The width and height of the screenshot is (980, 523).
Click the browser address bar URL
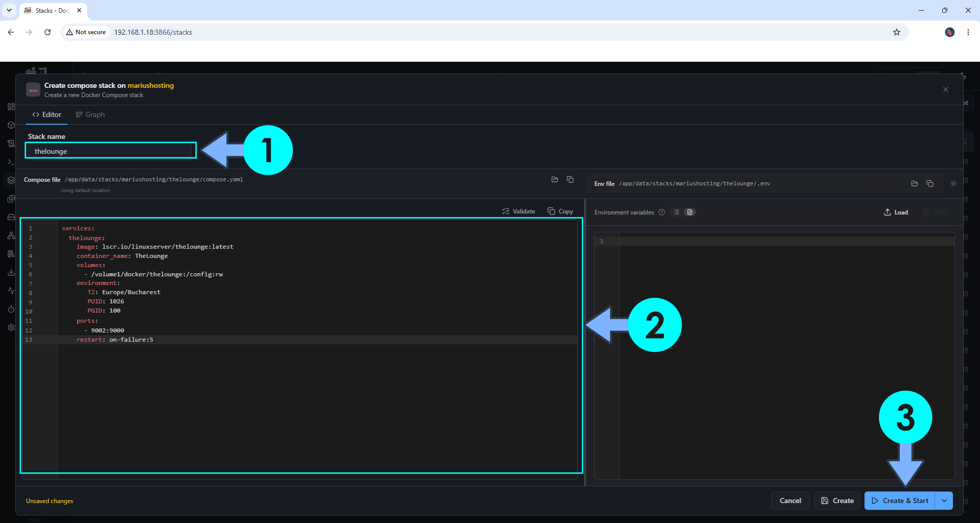tap(153, 32)
